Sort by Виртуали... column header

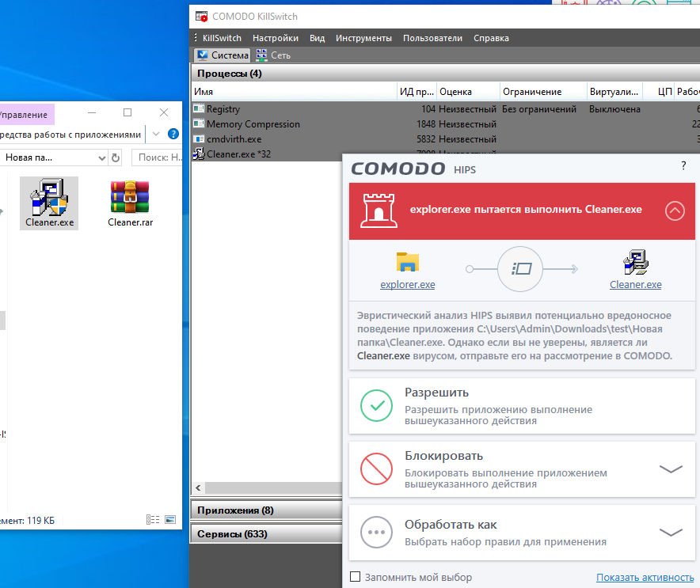click(x=614, y=92)
